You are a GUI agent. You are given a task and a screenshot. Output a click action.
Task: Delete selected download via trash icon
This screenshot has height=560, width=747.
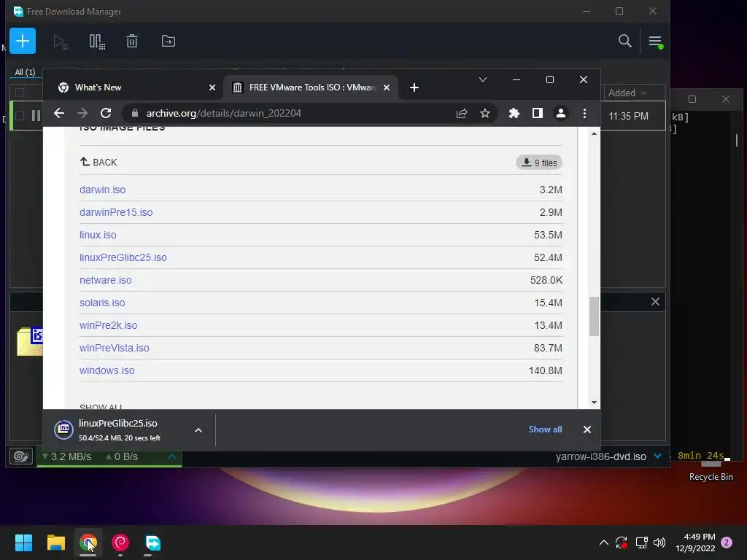(132, 42)
